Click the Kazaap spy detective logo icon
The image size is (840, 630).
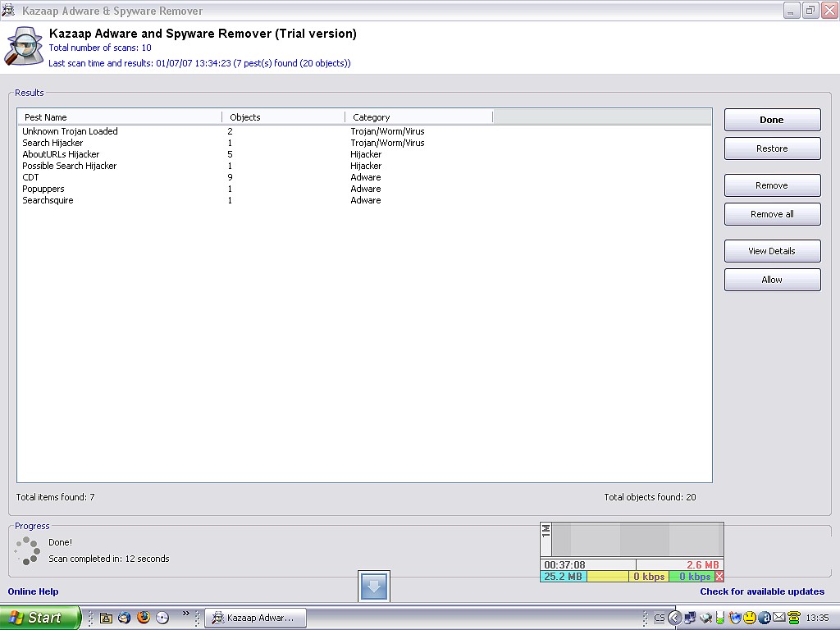24,47
